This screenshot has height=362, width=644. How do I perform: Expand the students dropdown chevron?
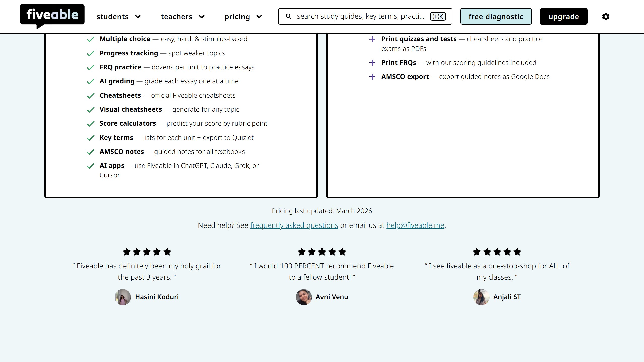click(x=138, y=17)
